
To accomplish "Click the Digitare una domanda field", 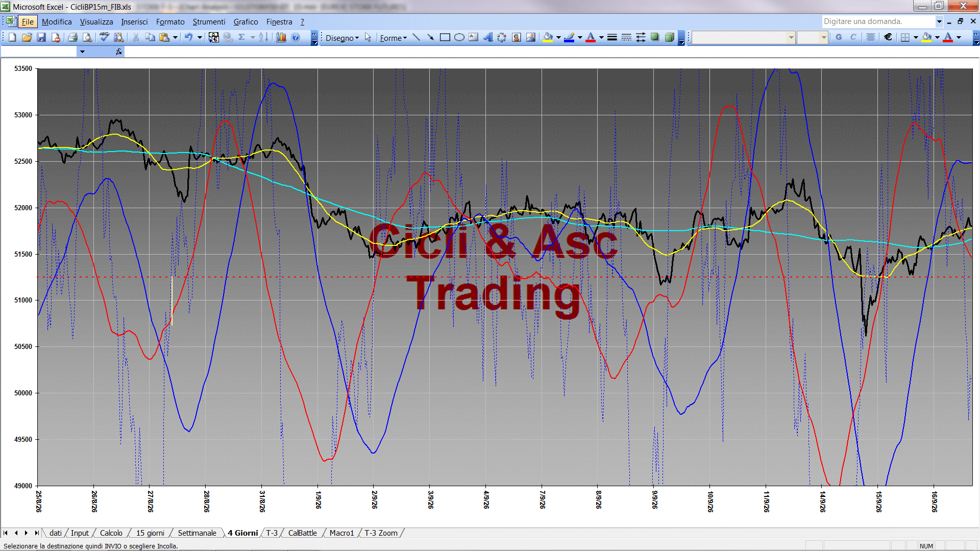I will point(878,21).
